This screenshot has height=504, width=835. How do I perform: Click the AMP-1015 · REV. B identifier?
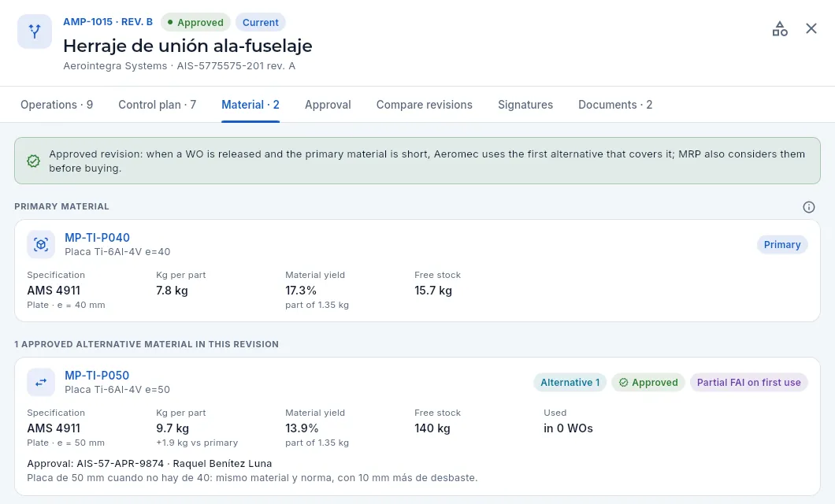pos(108,22)
